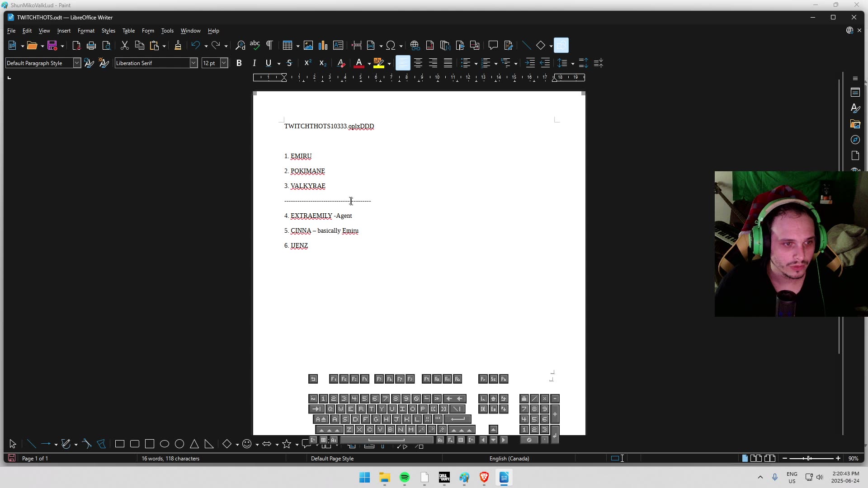Screen dimensions: 868x488
Task: Click the Print icon
Action: (x=91, y=45)
